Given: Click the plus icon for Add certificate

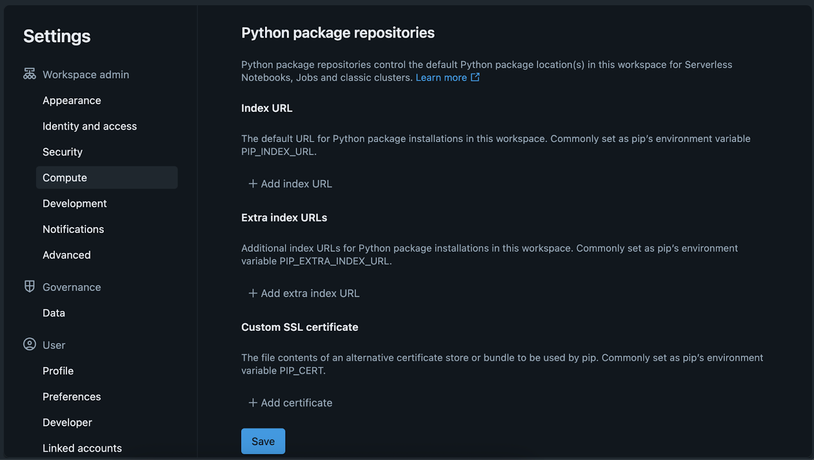Looking at the screenshot, I should (253, 403).
